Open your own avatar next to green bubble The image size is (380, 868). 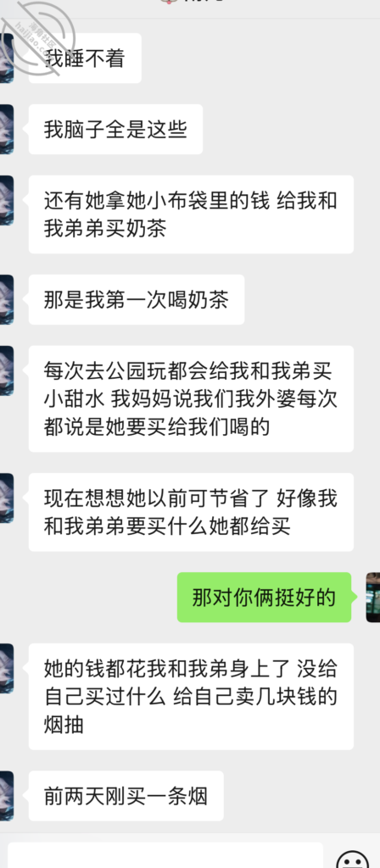click(373, 598)
